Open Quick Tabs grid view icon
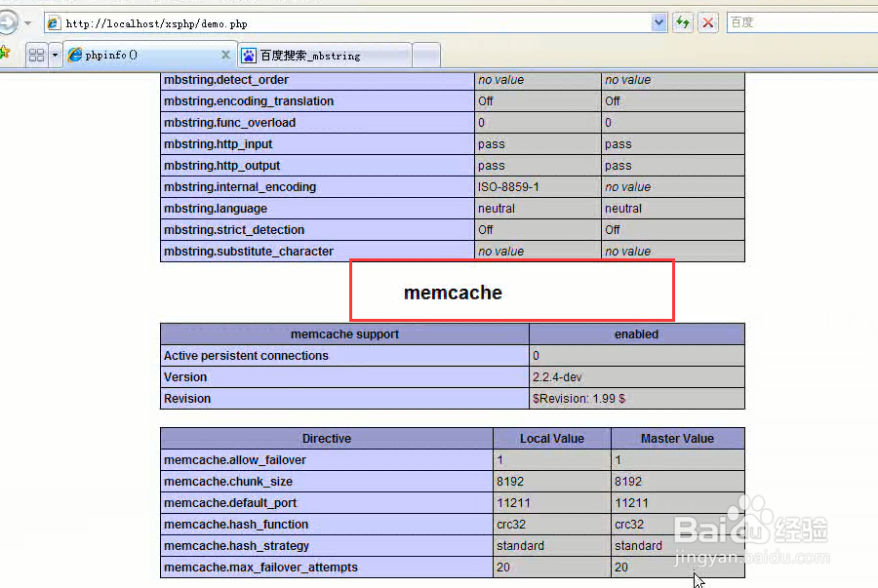The height and width of the screenshot is (588, 878). (36, 55)
